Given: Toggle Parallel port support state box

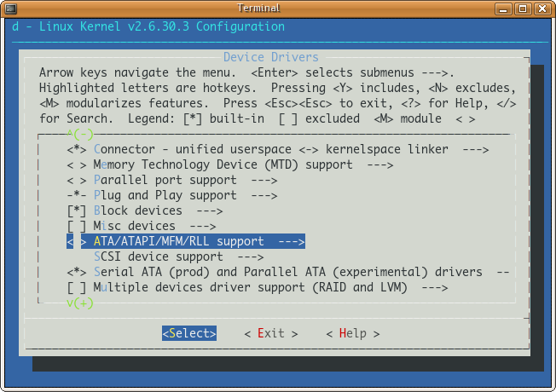Looking at the screenshot, I should (77, 181).
